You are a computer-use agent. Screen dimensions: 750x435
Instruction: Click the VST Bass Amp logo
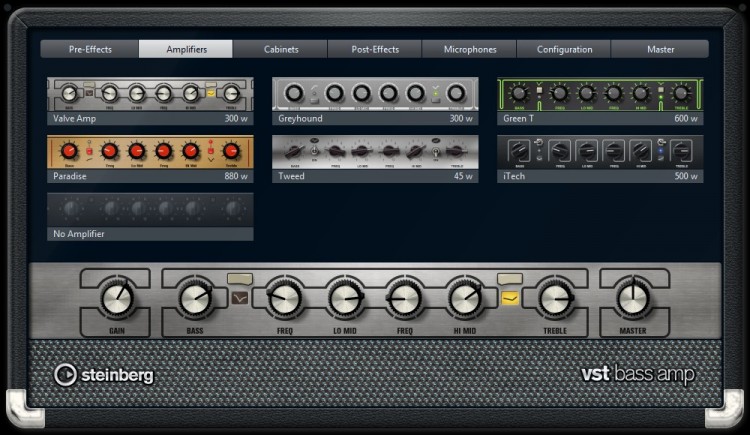638,374
